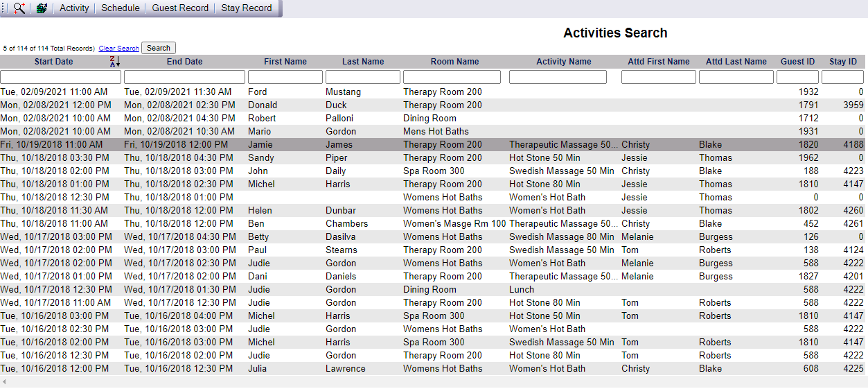Screen dimensions: 868x389
Task: Open the Stay Record toolbar item
Action: click(x=247, y=8)
